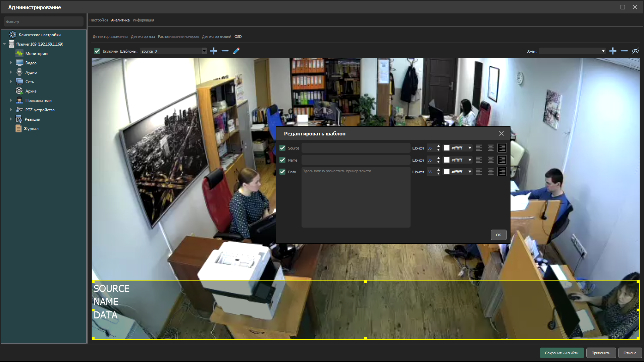Set Source row to left alignment
Viewport: 644px width, 362px height.
(x=479, y=148)
